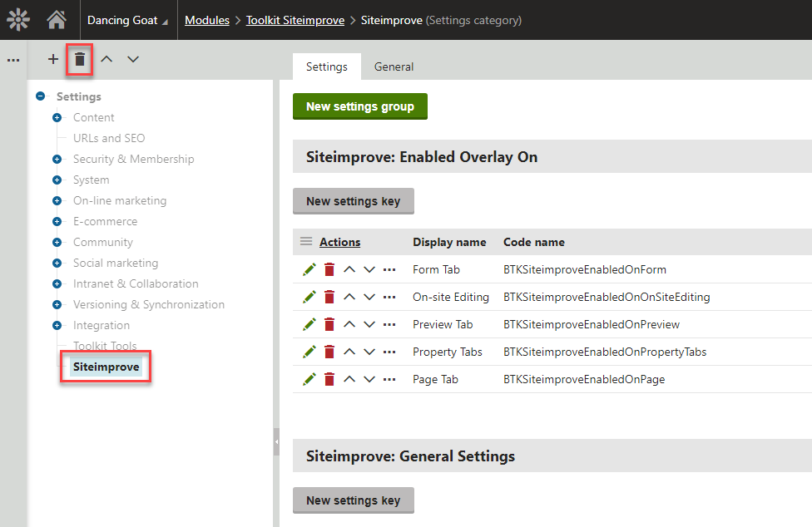The image size is (812, 527).
Task: Move selected category up in tree toolbar
Action: [106, 59]
